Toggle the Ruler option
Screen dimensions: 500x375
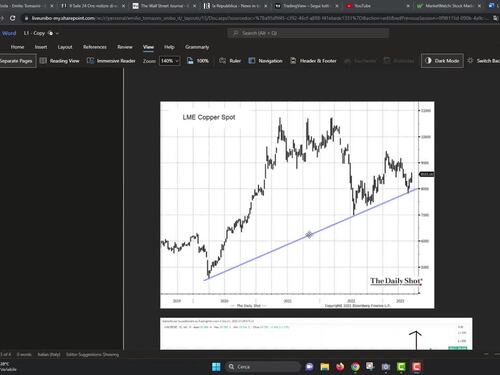coord(230,61)
